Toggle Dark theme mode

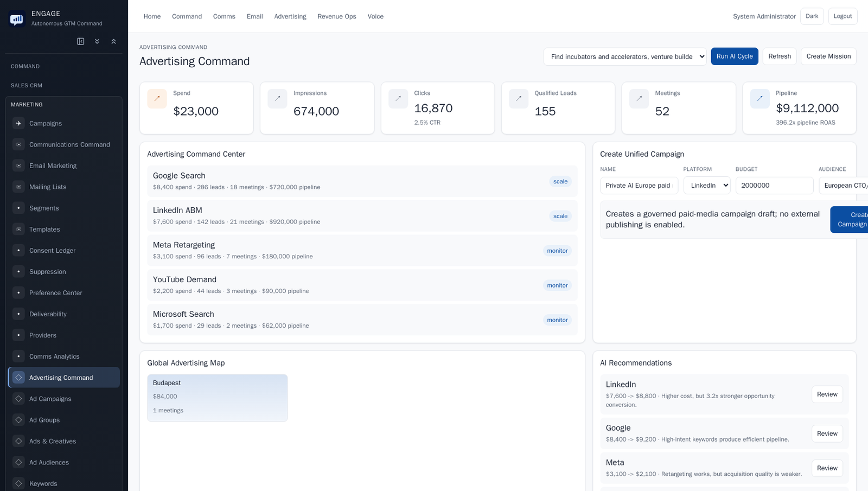click(812, 16)
